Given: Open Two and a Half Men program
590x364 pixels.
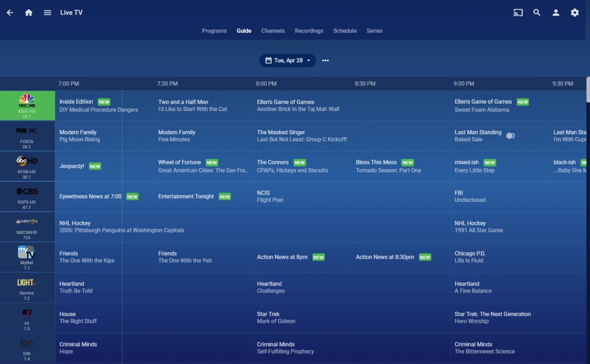Looking at the screenshot, I should [204, 106].
